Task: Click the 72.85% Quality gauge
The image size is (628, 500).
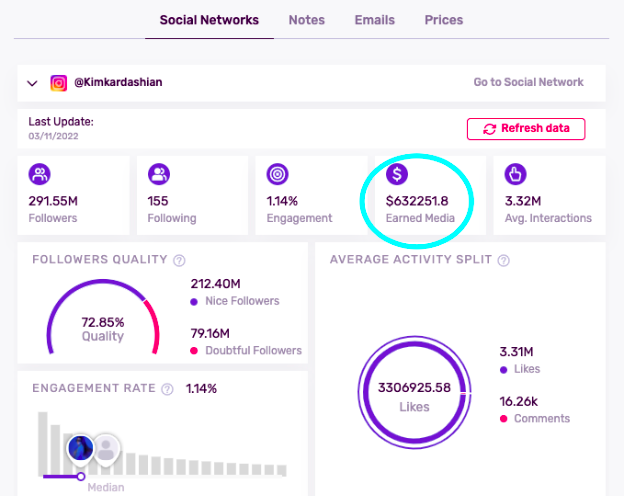Action: coord(103,328)
